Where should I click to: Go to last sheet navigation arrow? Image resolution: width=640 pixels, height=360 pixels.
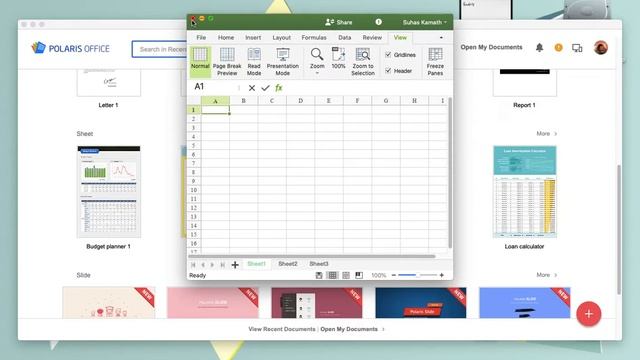pyautogui.click(x=222, y=265)
